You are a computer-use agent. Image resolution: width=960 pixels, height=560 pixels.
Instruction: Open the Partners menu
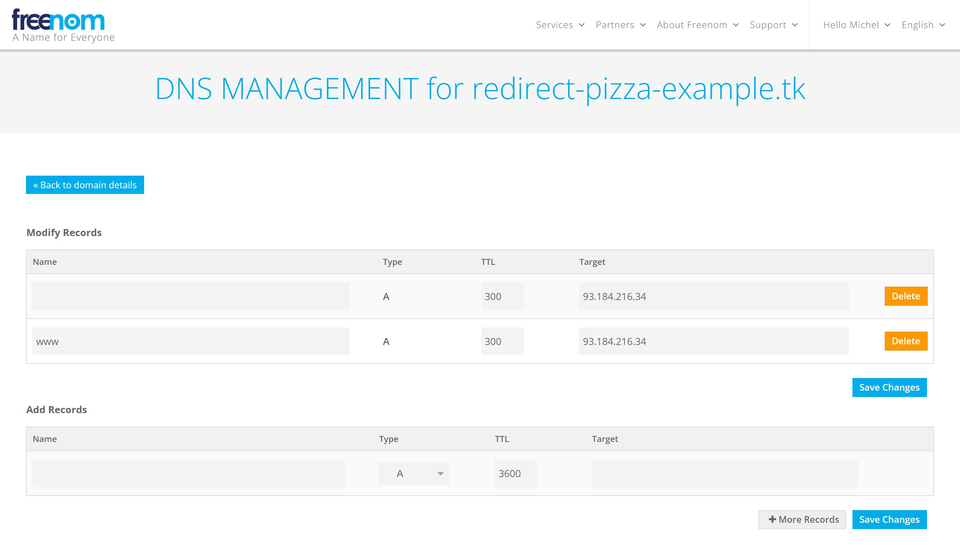click(620, 25)
